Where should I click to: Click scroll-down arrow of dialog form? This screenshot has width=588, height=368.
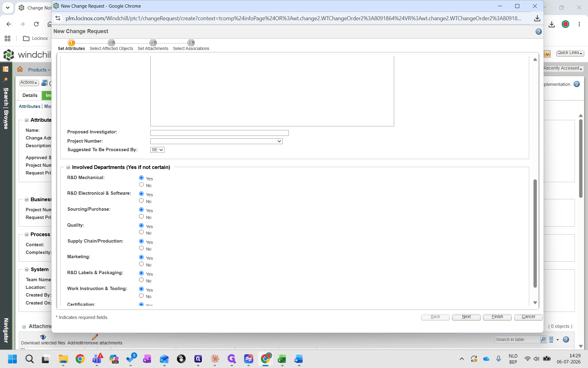(535, 303)
